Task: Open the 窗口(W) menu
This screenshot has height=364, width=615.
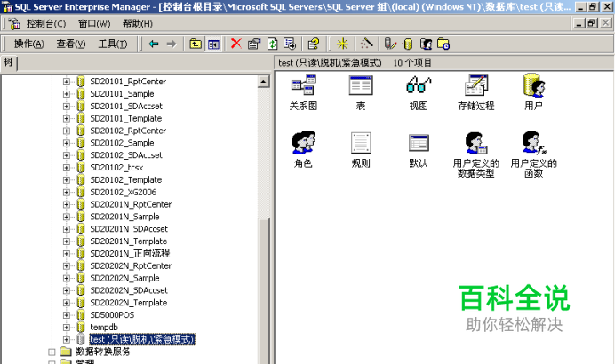Action: pyautogui.click(x=94, y=24)
